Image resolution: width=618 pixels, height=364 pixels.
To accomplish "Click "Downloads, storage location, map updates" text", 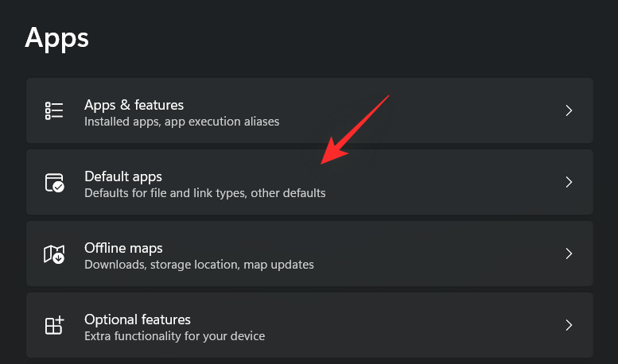I will (199, 265).
